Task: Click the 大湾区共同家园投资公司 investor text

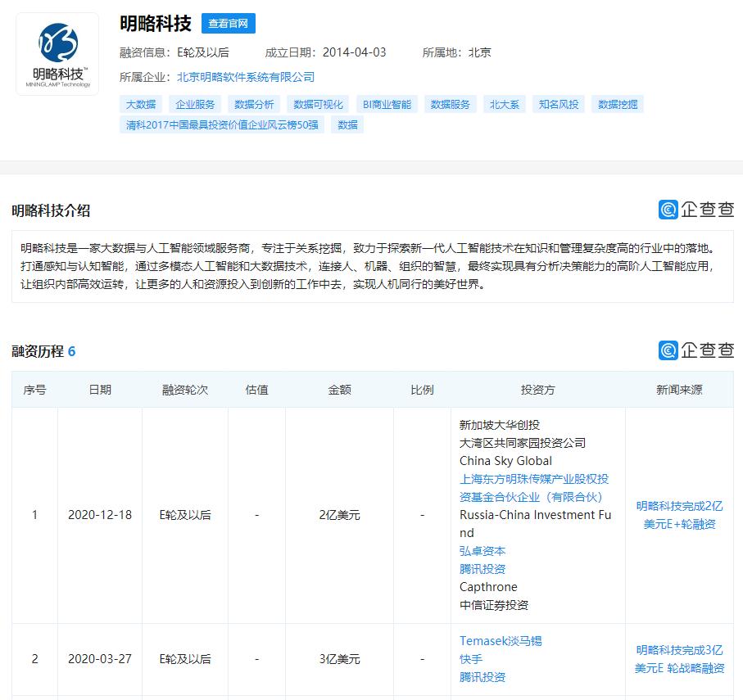Action: point(522,443)
